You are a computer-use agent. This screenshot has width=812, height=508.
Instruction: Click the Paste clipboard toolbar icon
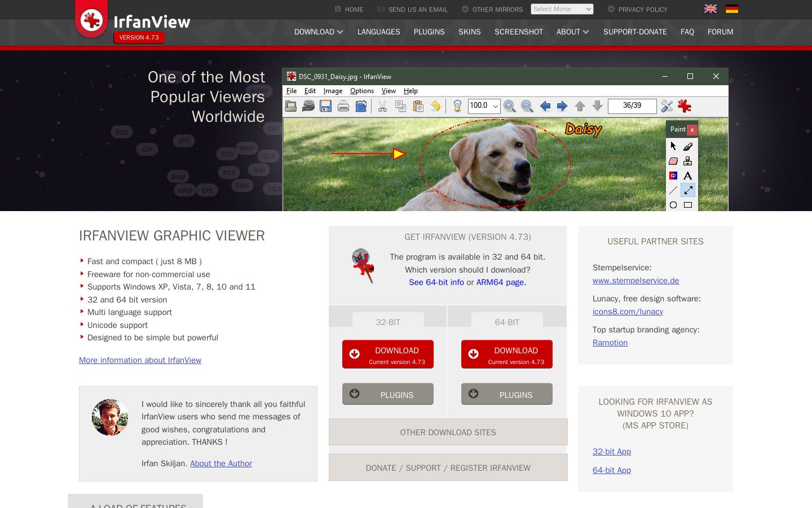pyautogui.click(x=418, y=106)
